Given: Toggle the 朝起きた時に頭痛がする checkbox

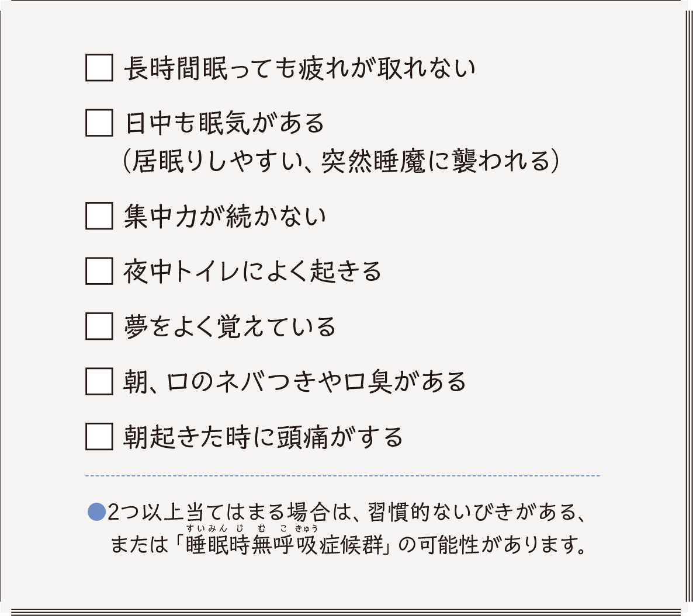Looking at the screenshot, I should 99,436.
